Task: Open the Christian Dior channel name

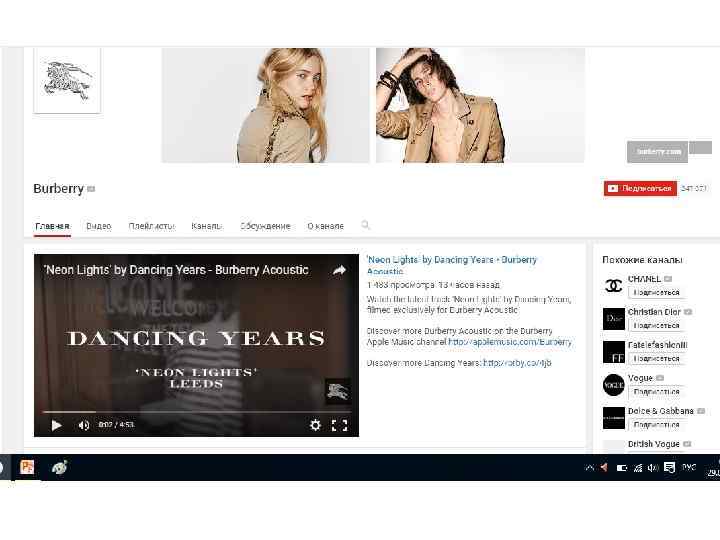Action: [654, 312]
